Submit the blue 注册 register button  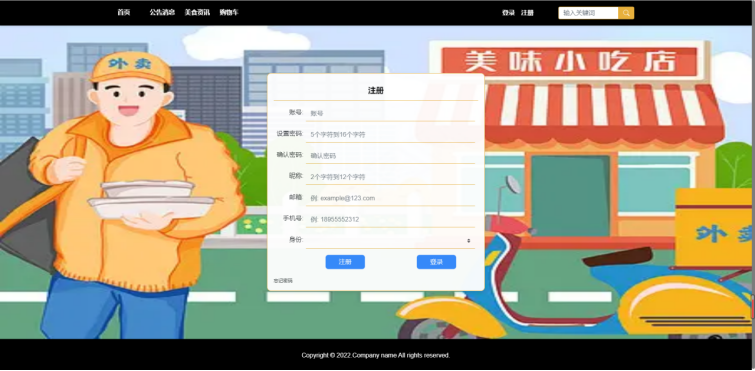click(345, 262)
